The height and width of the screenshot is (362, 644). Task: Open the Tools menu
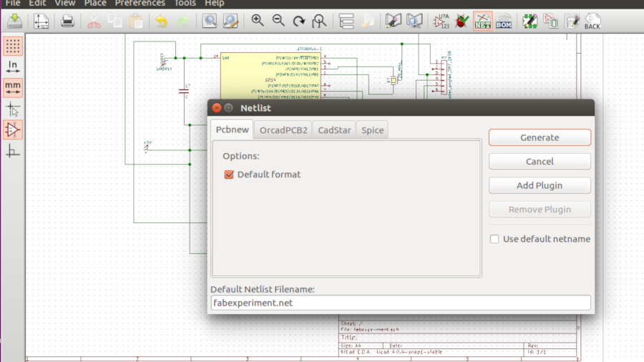(x=185, y=4)
